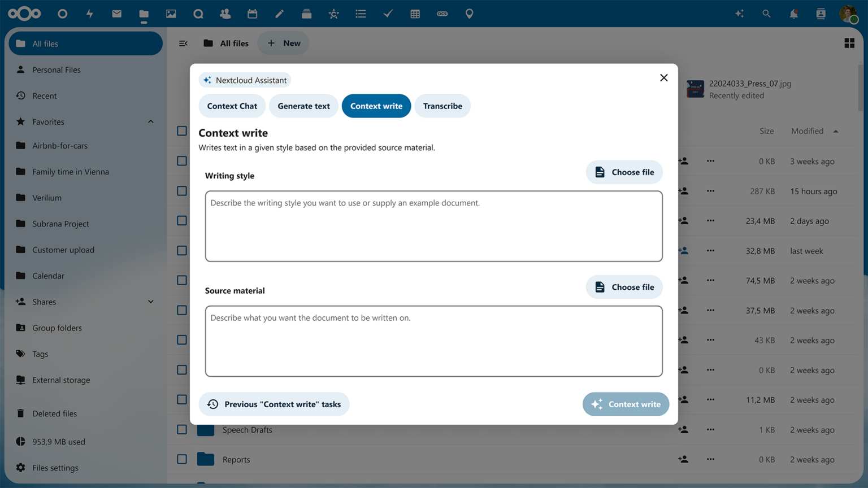Toggle the Modified column sort arrow
Image resolution: width=868 pixels, height=488 pixels.
pyautogui.click(x=836, y=132)
